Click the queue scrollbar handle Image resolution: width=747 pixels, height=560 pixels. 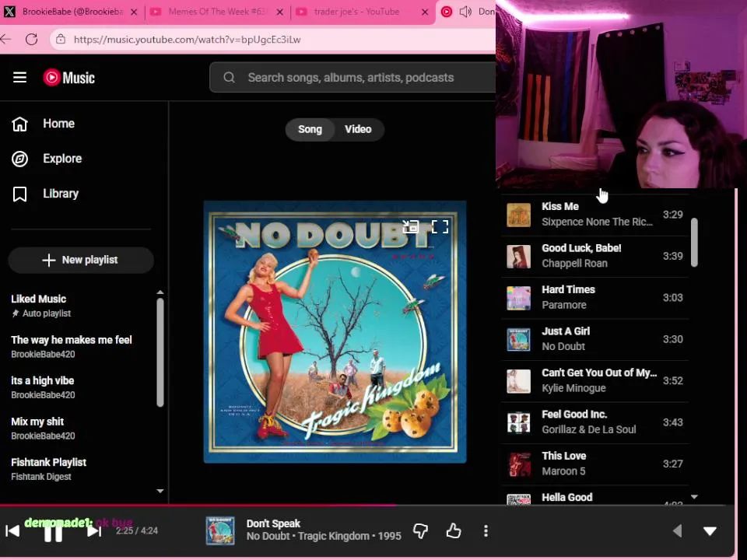[694, 243]
